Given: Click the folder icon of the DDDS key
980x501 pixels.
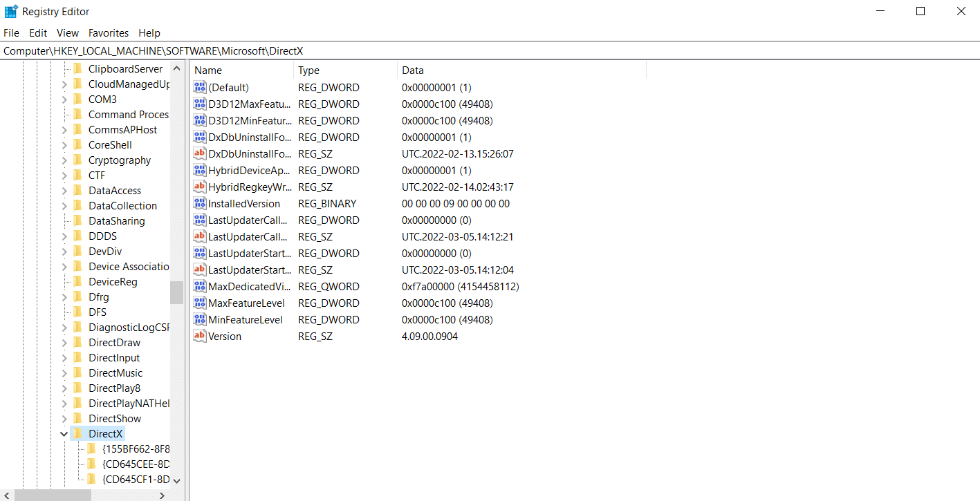Looking at the screenshot, I should [x=78, y=236].
